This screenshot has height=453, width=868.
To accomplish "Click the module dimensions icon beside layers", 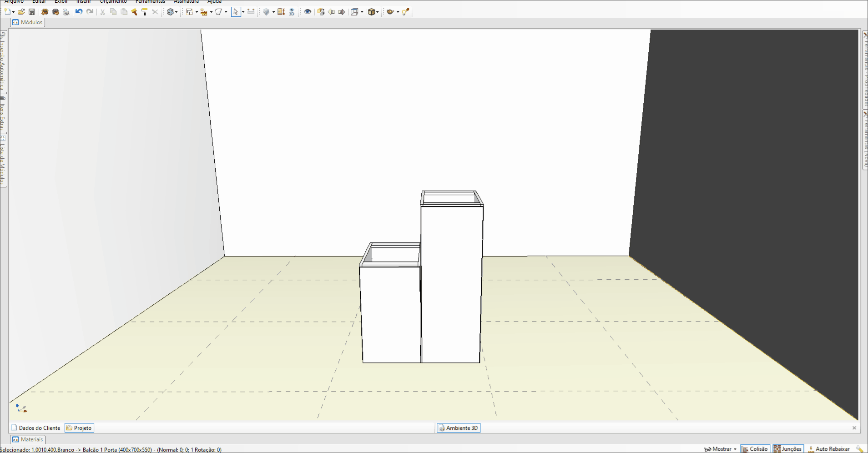I will point(281,12).
